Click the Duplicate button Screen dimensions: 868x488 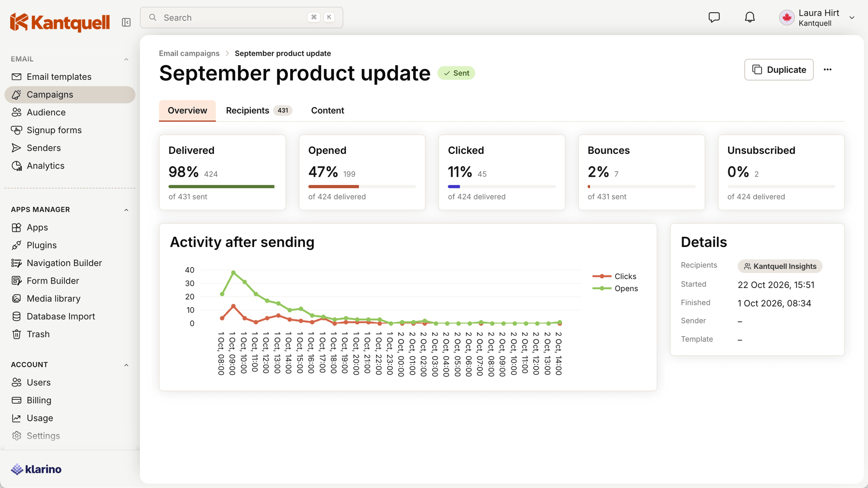pyautogui.click(x=779, y=69)
